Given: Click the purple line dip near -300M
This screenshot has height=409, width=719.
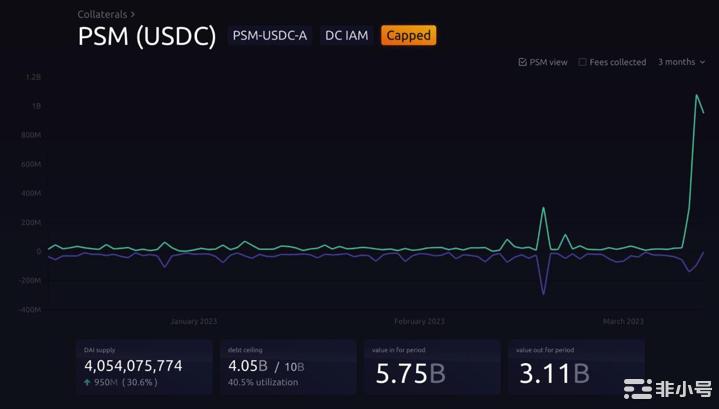Looking at the screenshot, I should tap(543, 294).
